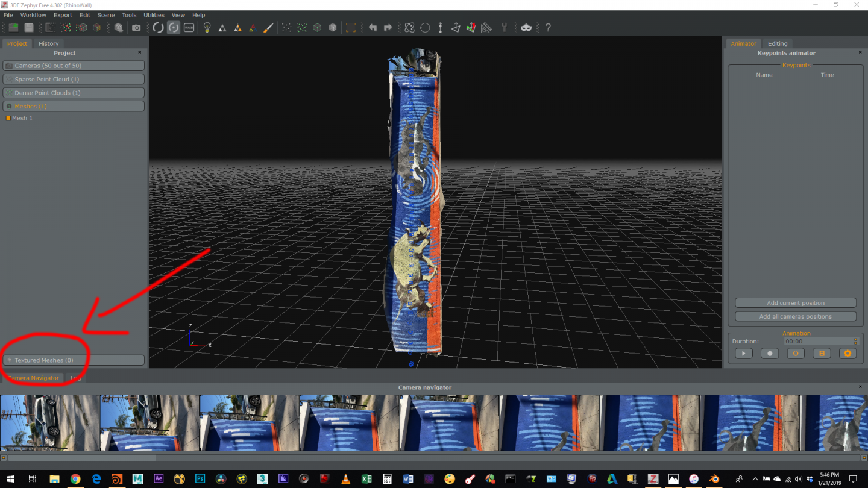The height and width of the screenshot is (488, 868).
Task: Close the Camera navigator panel
Action: coord(860,387)
